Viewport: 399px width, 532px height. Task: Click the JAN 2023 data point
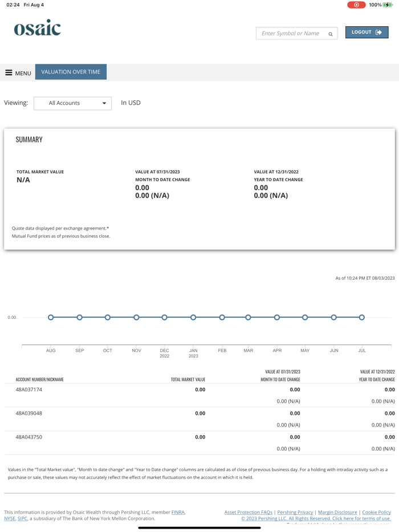coord(193,318)
